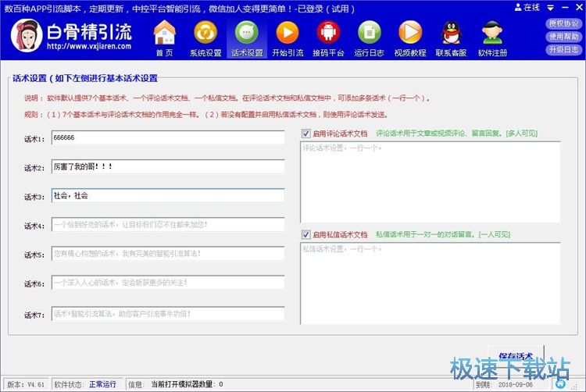Uncheck the 启用私信话术文档 checkbox

coord(306,234)
